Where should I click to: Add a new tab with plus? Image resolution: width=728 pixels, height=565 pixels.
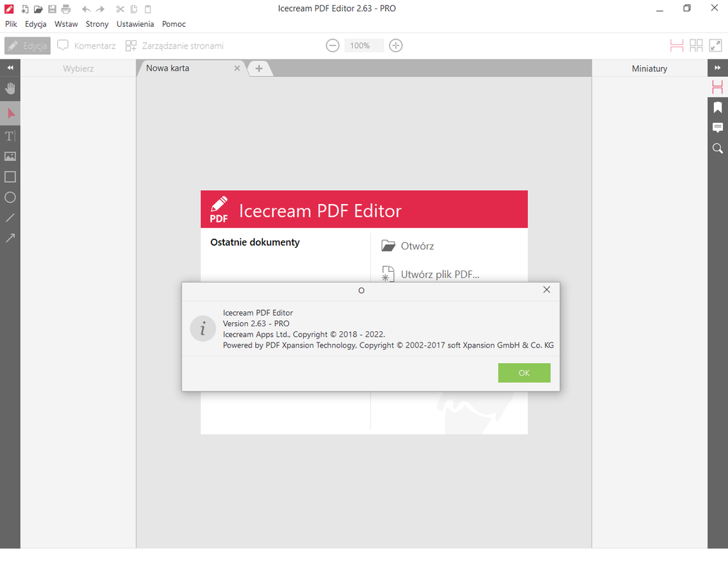(x=259, y=69)
